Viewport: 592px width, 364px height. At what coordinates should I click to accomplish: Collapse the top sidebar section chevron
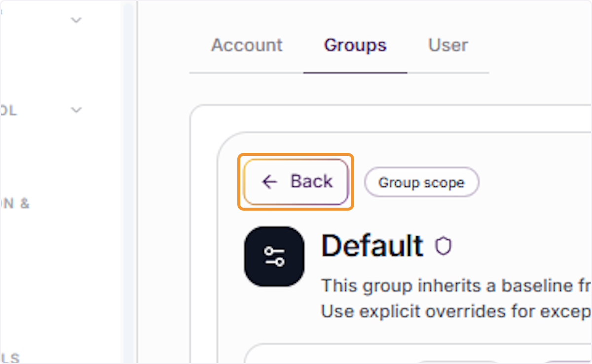[x=76, y=20]
